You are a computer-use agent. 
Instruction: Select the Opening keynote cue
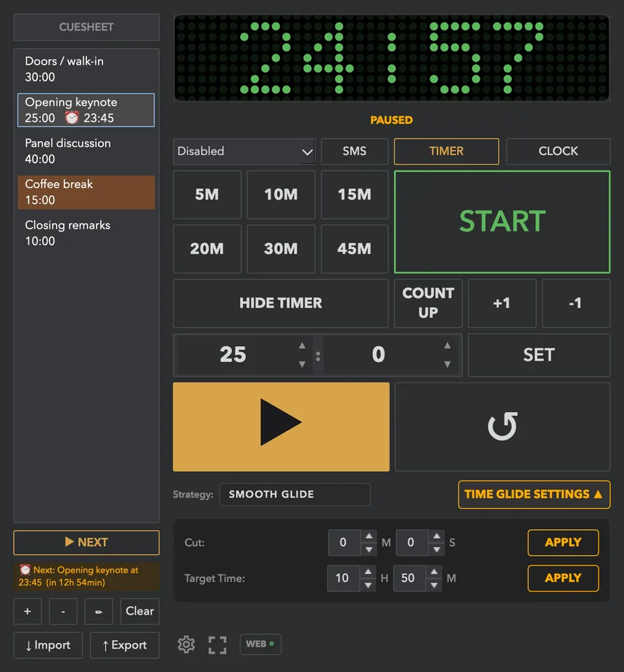[86, 110]
